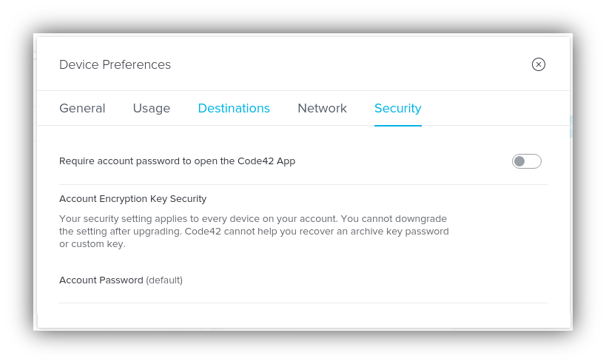Click the word Code42 in the toggle label
The height and width of the screenshot is (364, 606).
click(x=255, y=161)
